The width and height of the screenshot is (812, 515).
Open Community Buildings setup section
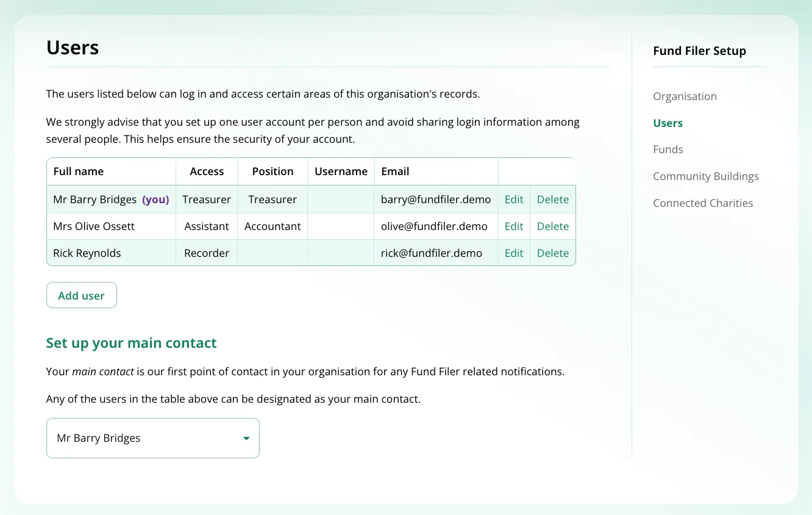(706, 176)
